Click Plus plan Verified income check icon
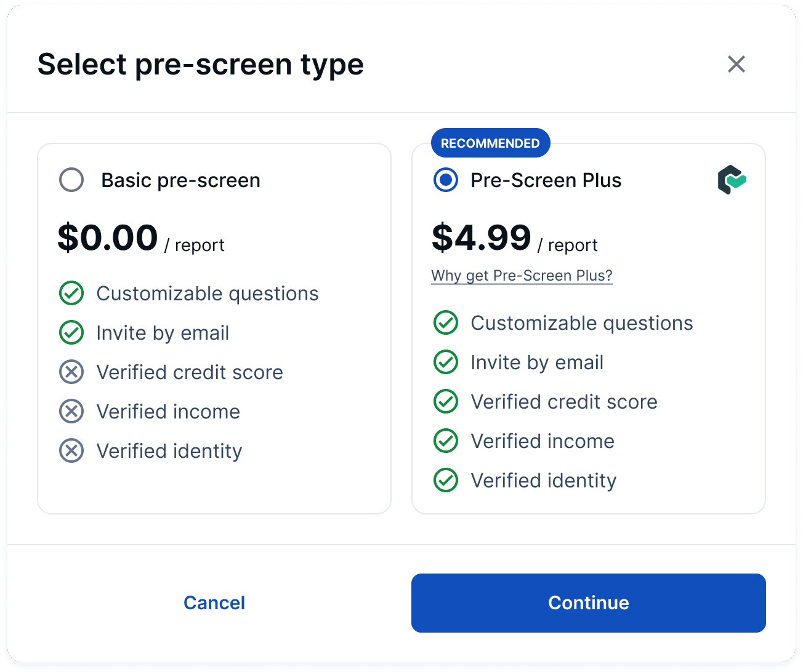The height and width of the screenshot is (672, 803). click(446, 441)
